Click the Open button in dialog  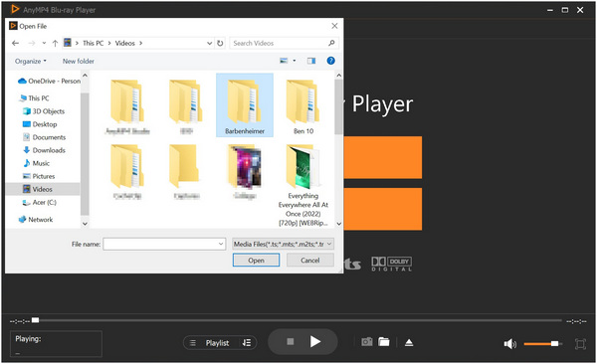(x=256, y=260)
